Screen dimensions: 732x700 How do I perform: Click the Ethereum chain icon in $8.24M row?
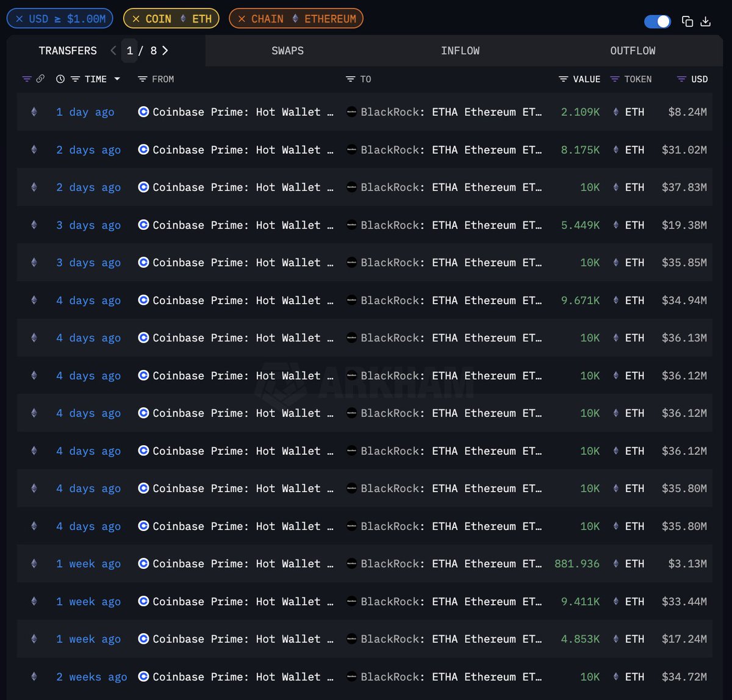(34, 112)
